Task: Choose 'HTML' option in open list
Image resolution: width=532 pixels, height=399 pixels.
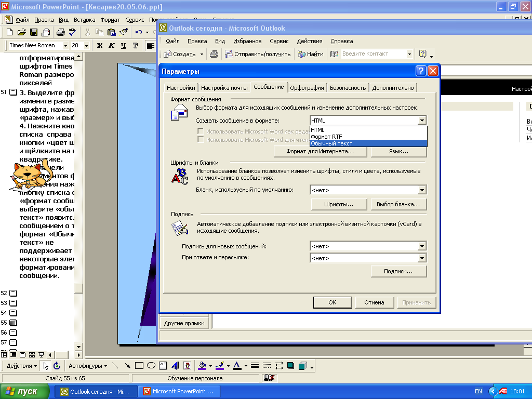Action: pos(368,130)
